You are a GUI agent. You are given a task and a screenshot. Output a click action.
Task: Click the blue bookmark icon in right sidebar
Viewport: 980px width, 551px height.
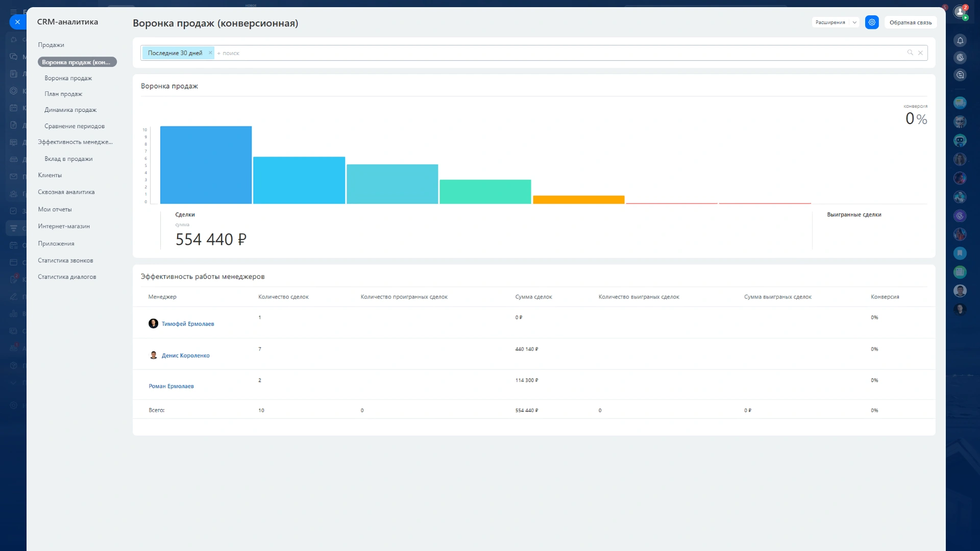(960, 253)
